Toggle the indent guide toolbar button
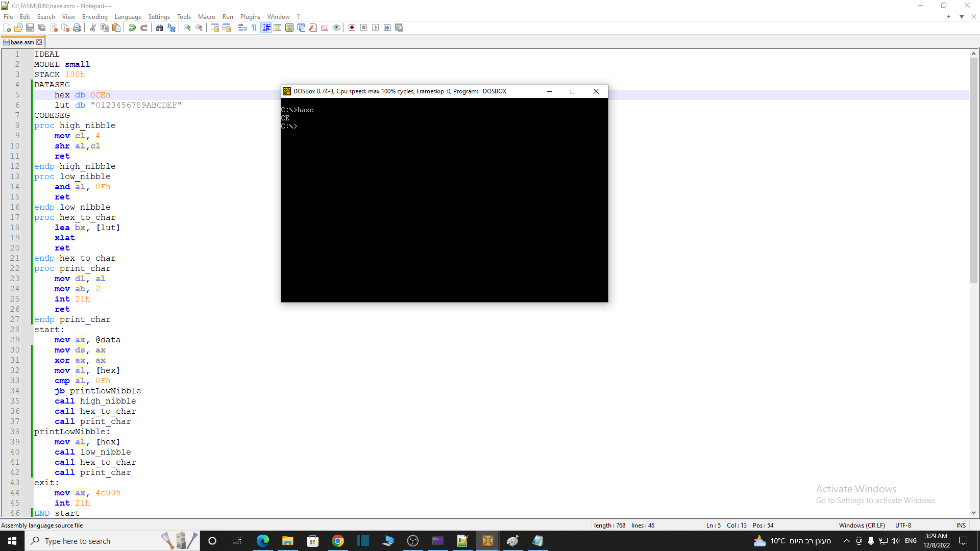This screenshot has width=980, height=551. 266,28
